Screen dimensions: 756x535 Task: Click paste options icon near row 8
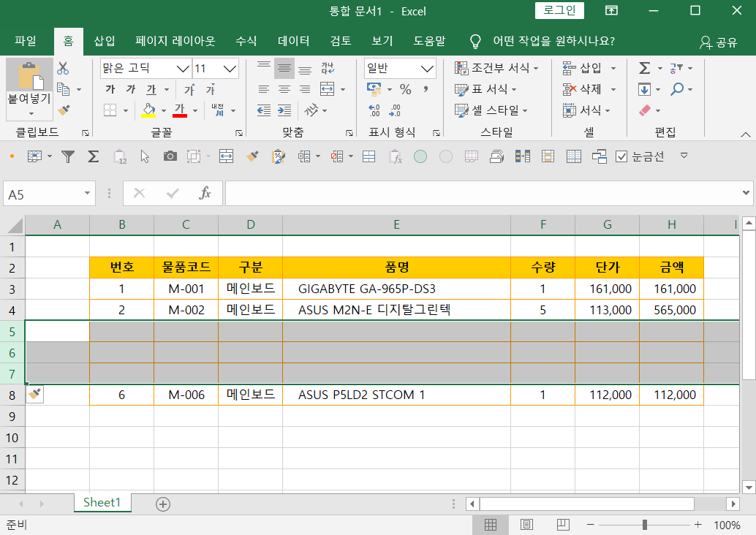pos(34,394)
